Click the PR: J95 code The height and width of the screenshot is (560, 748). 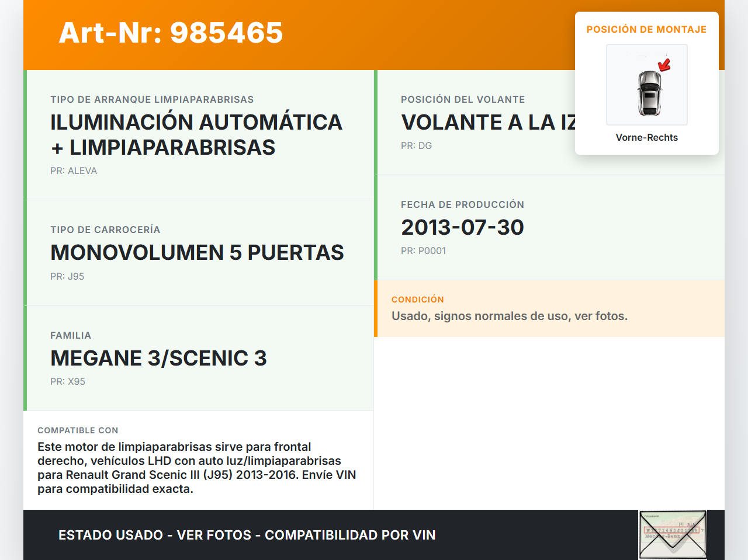(67, 276)
